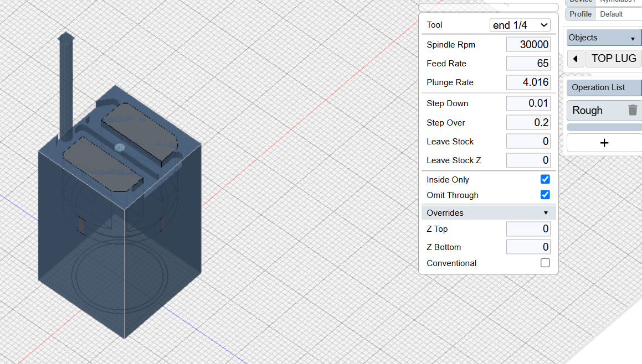The width and height of the screenshot is (642, 364).
Task: Select the TOP LUG object button
Action: [613, 59]
